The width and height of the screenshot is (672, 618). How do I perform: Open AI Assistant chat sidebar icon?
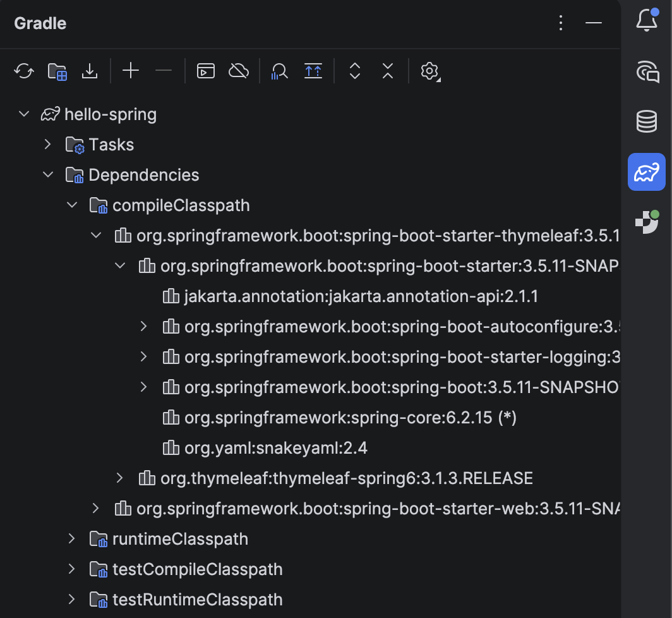647,71
